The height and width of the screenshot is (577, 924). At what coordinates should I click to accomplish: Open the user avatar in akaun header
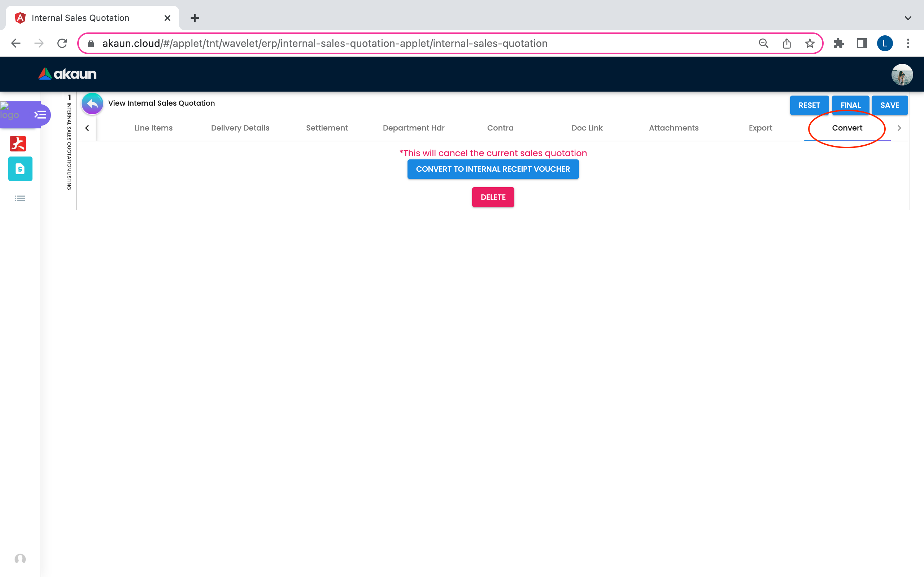[902, 74]
